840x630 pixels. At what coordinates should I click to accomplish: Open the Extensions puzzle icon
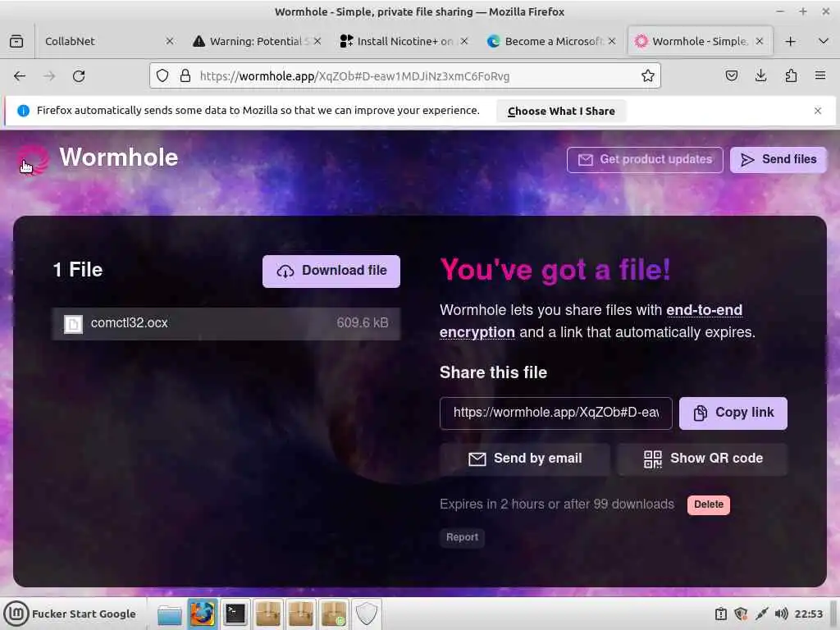tap(791, 76)
